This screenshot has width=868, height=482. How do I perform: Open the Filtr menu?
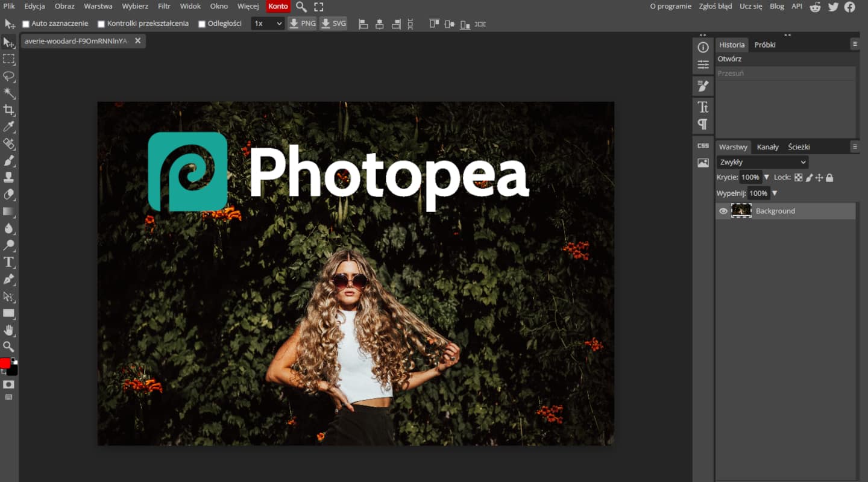163,6
